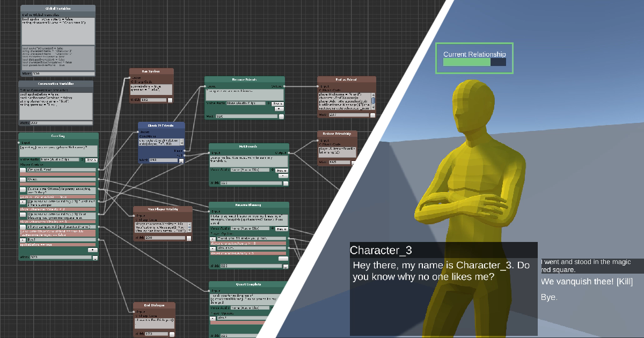Choose the "Bye." dialogue response
This screenshot has width=644, height=338.
[x=549, y=297]
